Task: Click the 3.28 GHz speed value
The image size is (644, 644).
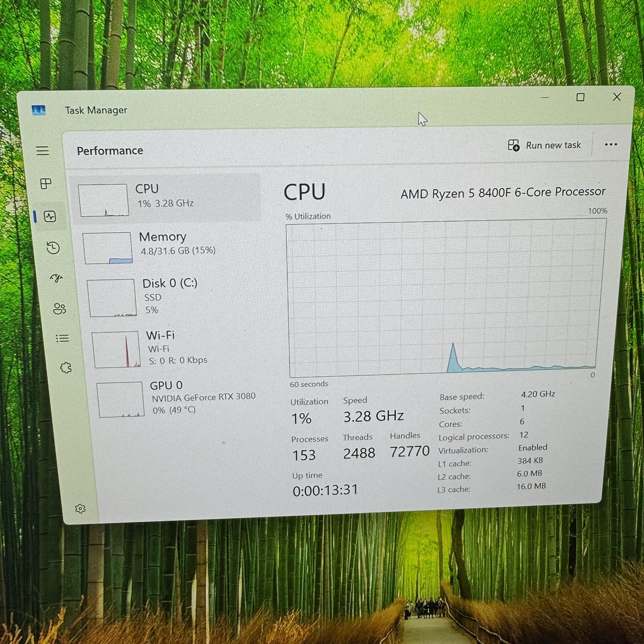Action: click(374, 416)
